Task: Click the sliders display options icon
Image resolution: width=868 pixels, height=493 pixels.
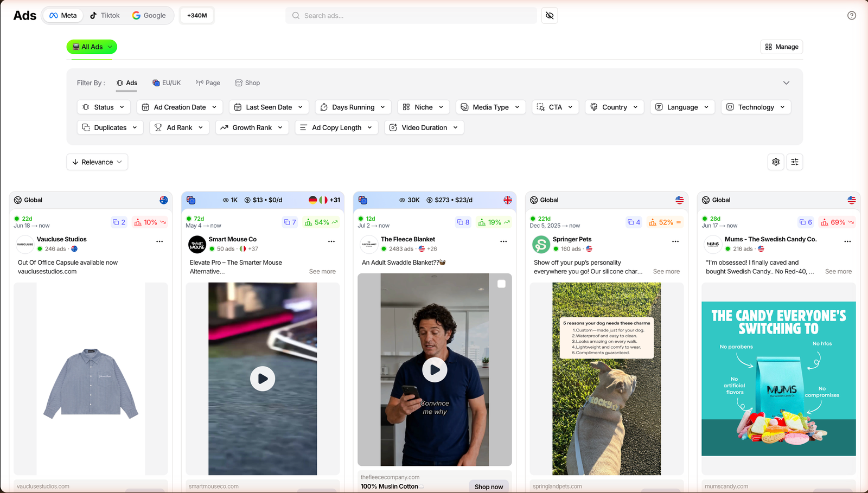Action: 795,162
